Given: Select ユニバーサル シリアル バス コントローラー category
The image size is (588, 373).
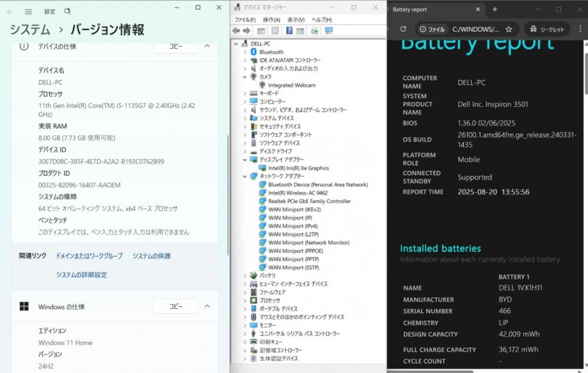Looking at the screenshot, I should (300, 333).
